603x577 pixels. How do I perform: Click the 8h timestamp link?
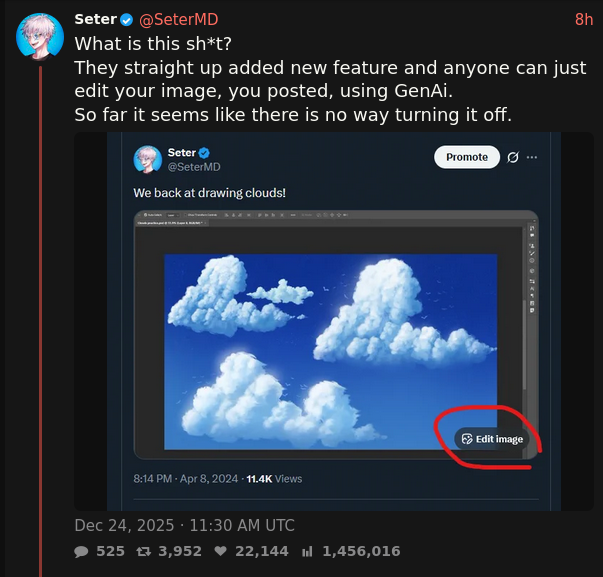[583, 20]
